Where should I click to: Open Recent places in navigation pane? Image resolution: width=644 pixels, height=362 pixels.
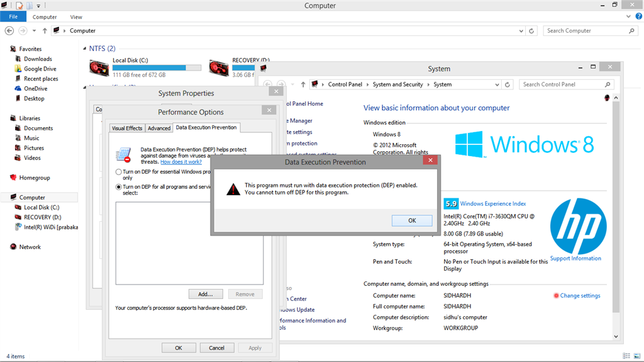pyautogui.click(x=41, y=79)
